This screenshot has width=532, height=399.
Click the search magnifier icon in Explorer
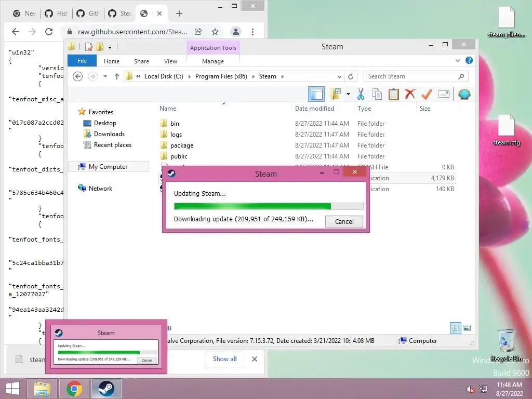pos(461,76)
